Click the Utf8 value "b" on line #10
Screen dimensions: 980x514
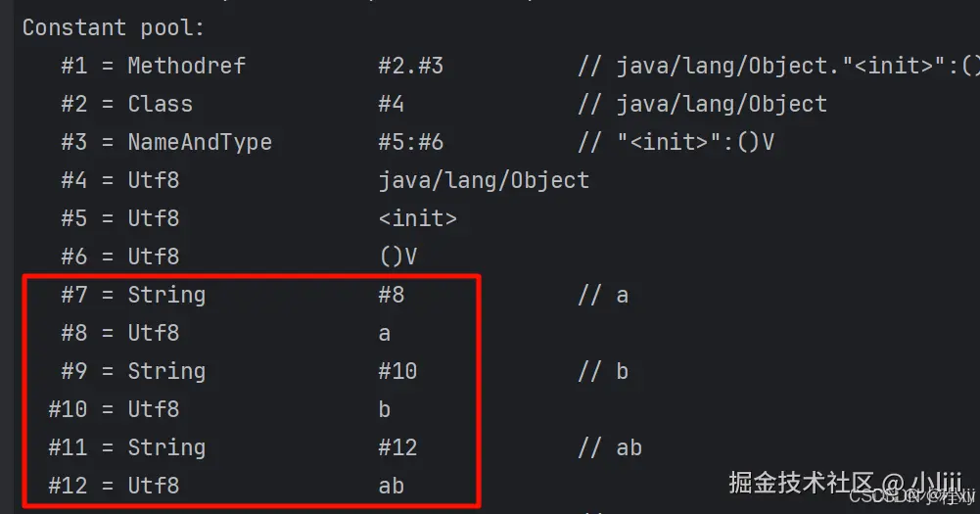pyautogui.click(x=385, y=409)
